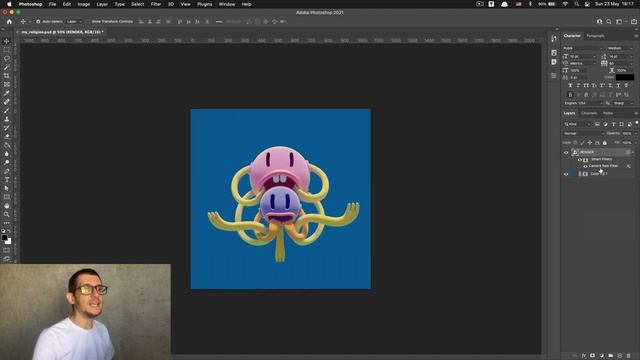Toggle layer filtering on/off switch
This screenshot has width=640, height=360.
click(x=636, y=123)
